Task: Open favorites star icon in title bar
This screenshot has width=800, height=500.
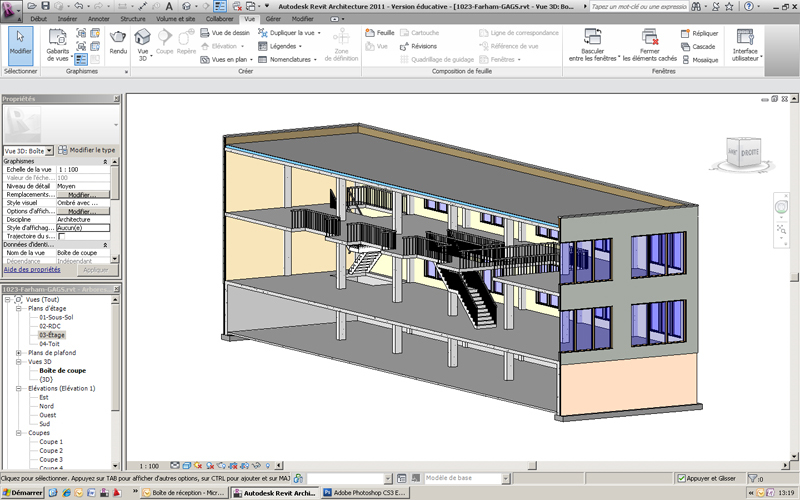Action: pyautogui.click(x=729, y=7)
